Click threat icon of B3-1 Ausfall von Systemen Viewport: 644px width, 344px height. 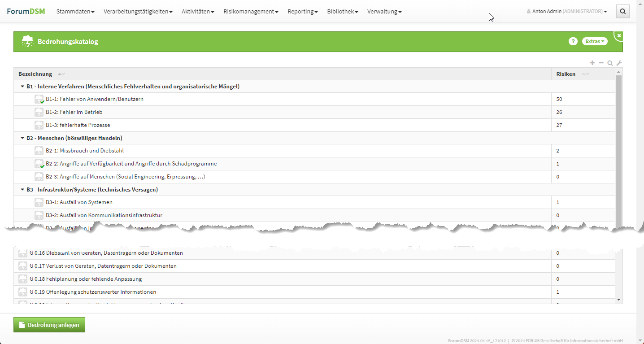39,202
